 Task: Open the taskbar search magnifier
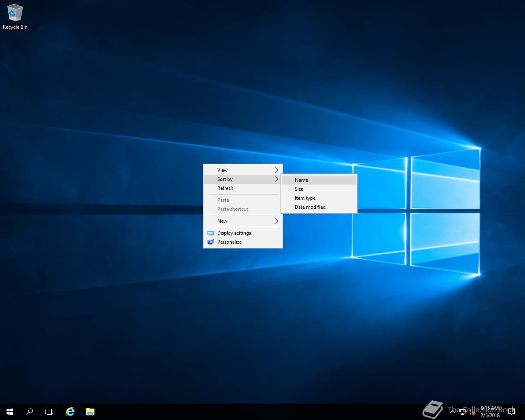coord(30,412)
